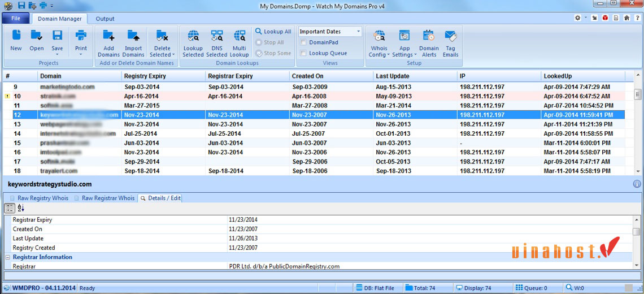Screen dimensions: 644x294
Task: Click the home icon
Action: [626, 18]
